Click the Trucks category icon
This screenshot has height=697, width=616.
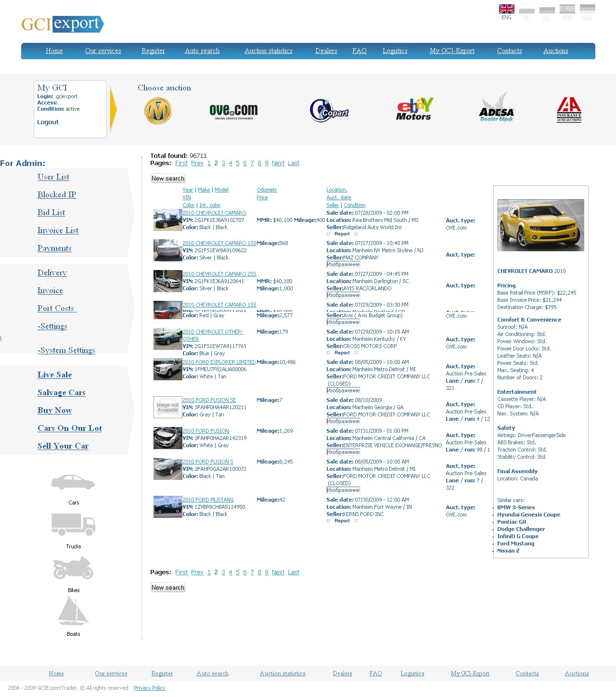73,524
